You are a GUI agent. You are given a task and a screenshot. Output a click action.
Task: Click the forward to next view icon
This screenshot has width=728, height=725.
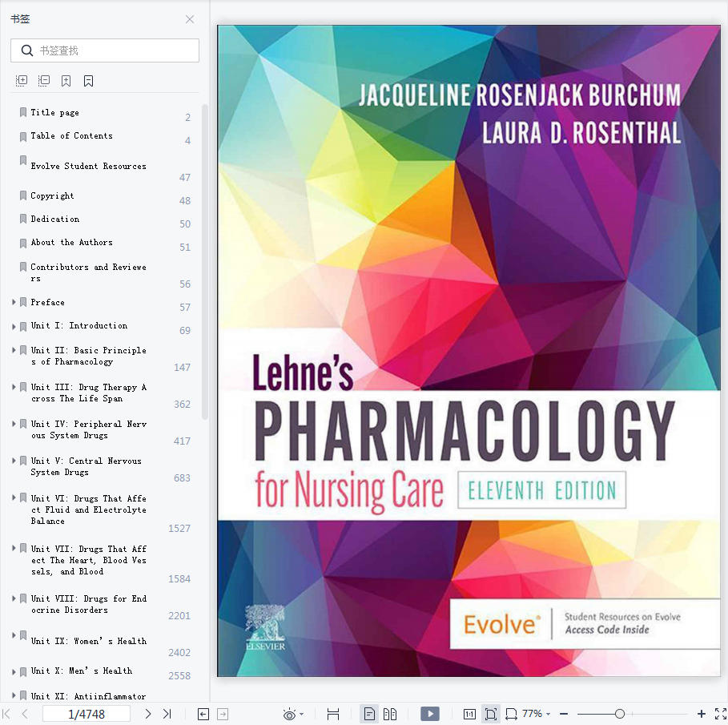pyautogui.click(x=223, y=714)
